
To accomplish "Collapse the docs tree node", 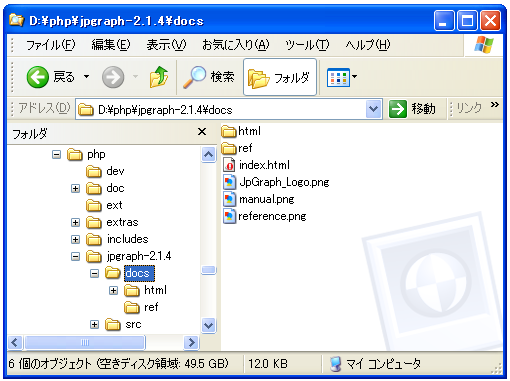I will click(x=95, y=274).
